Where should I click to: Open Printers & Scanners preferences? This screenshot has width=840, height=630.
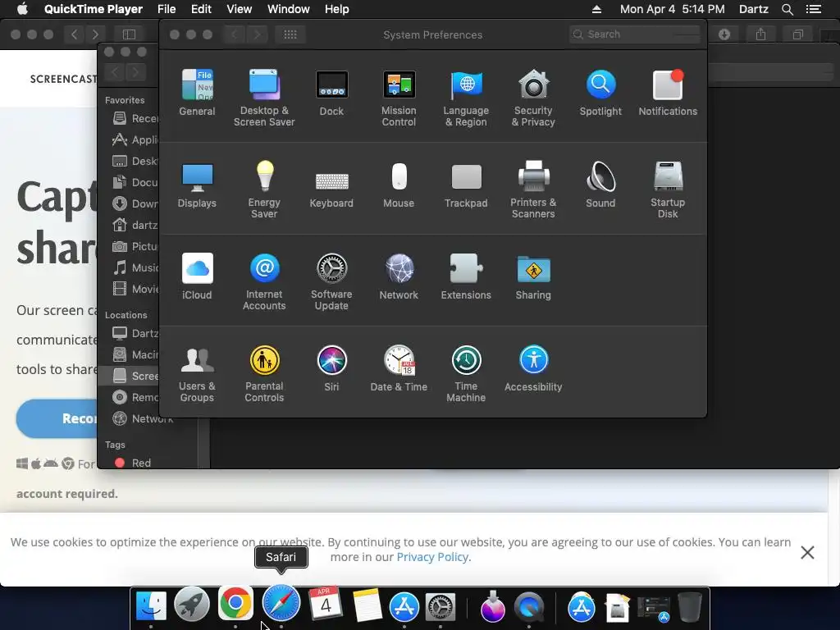(533, 189)
